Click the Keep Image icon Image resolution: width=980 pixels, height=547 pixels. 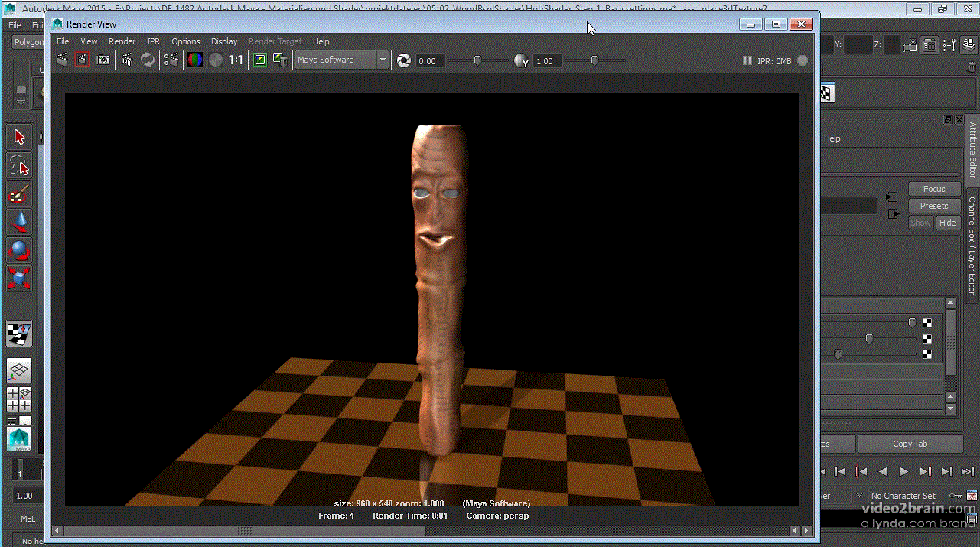[260, 60]
